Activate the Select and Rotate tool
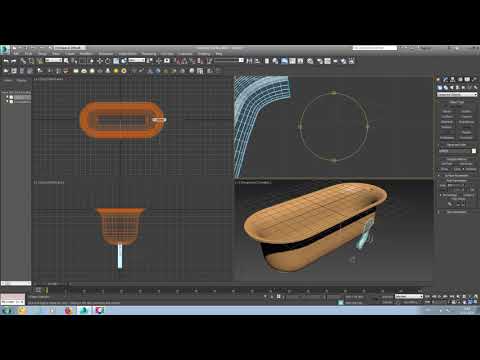This screenshot has width=480, height=360. click(108, 61)
